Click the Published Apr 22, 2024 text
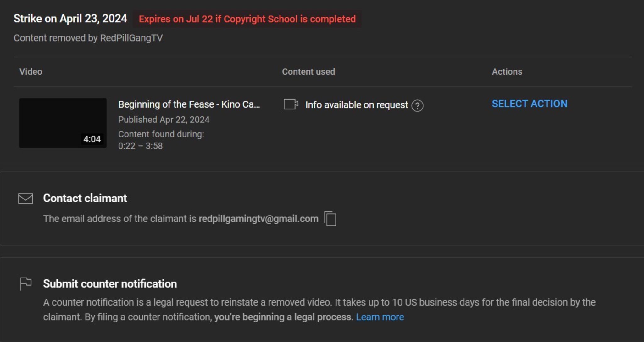This screenshot has width=644, height=342. point(164,120)
